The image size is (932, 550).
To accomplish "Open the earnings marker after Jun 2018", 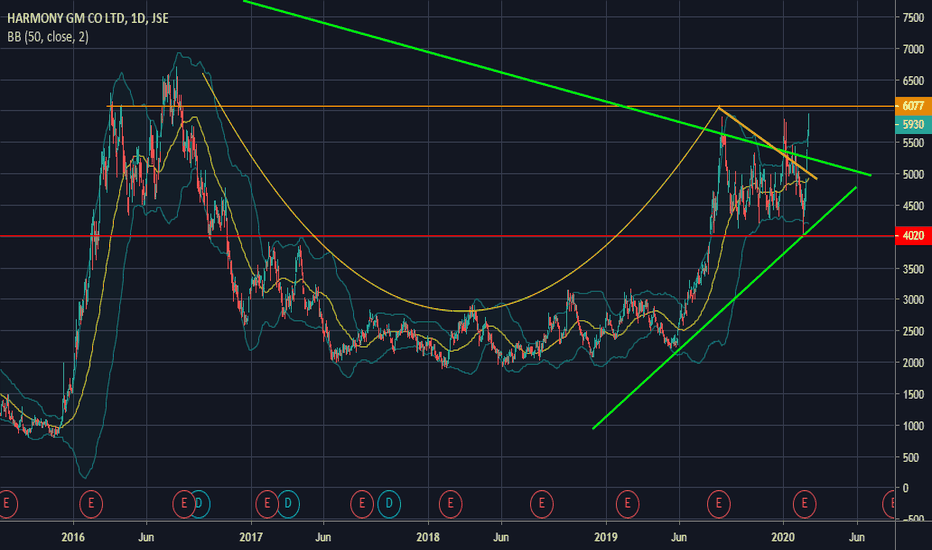I will click(541, 504).
